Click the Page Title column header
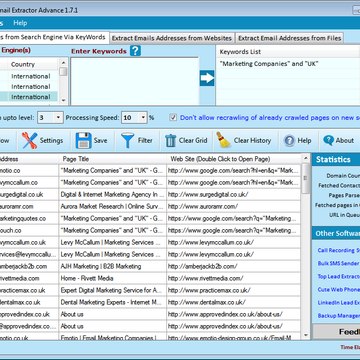Screen dimensions: 360x360 coord(112,159)
